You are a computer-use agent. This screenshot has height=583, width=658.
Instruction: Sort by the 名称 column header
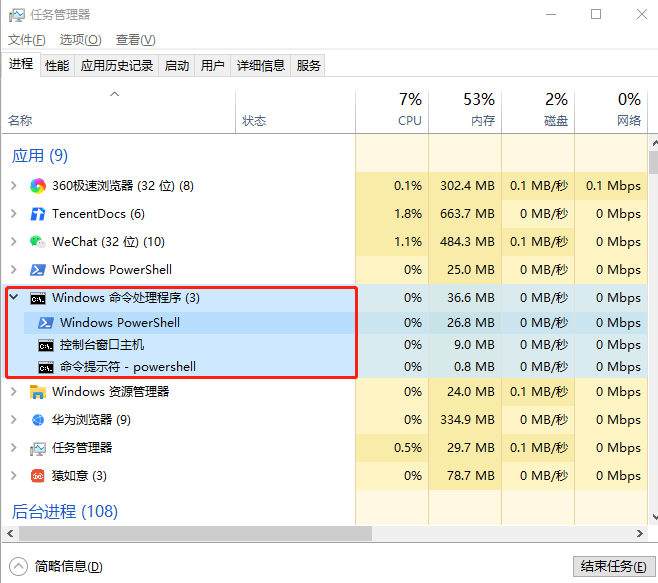tap(119, 112)
